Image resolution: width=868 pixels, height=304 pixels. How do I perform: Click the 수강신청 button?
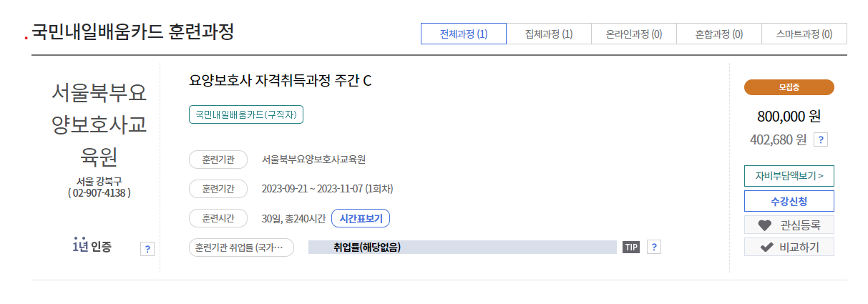pyautogui.click(x=789, y=201)
